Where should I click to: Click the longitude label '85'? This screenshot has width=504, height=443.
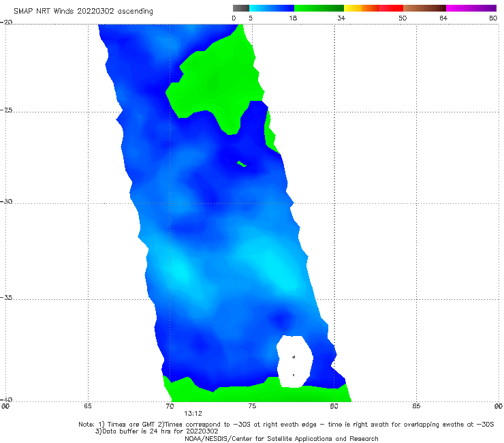tap(416, 406)
